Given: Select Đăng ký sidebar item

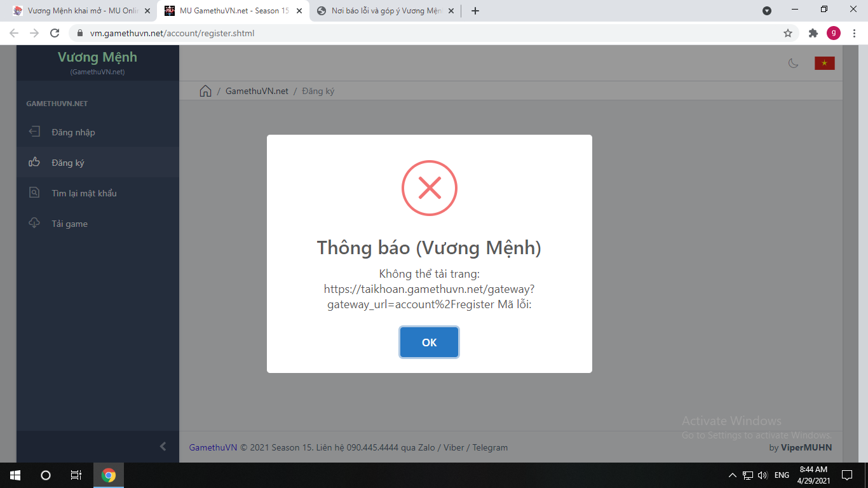Looking at the screenshot, I should 68,163.
